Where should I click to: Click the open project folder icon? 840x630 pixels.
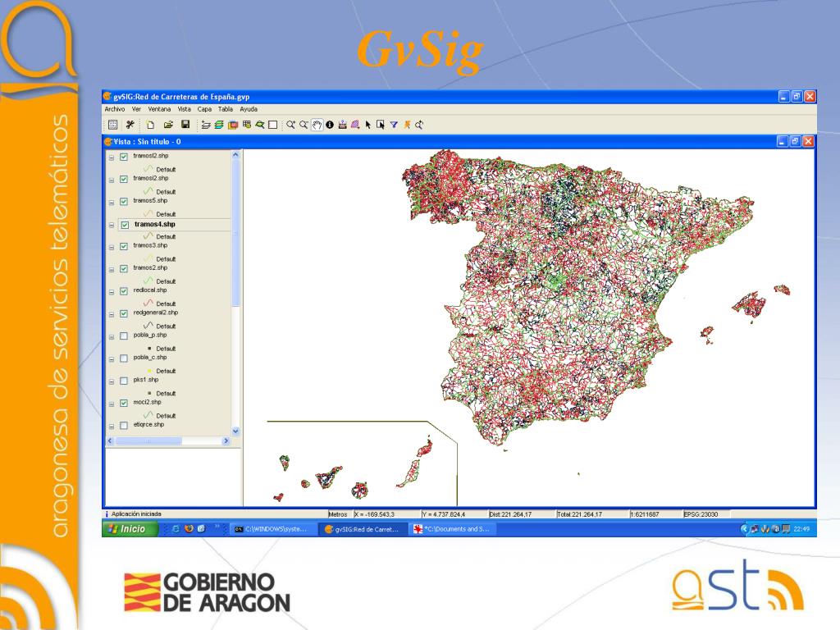coord(168,125)
